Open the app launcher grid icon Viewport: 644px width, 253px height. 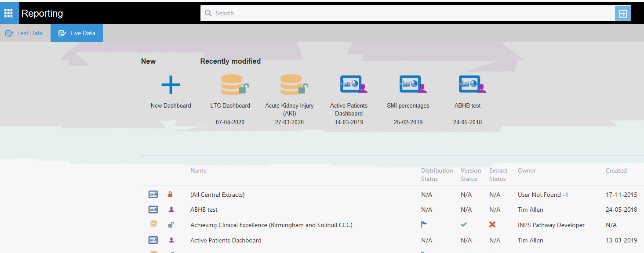point(9,13)
